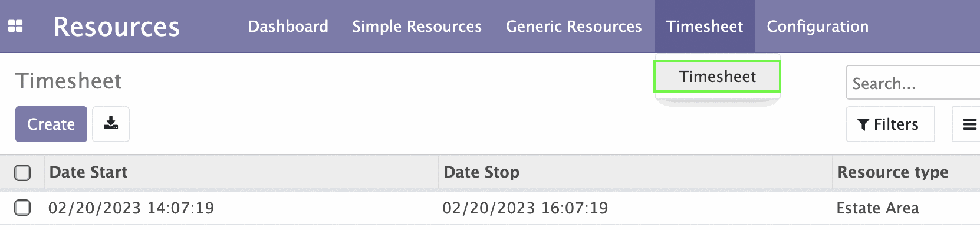The width and height of the screenshot is (980, 230).
Task: Toggle the select-all checkbox in header
Action: [x=22, y=173]
